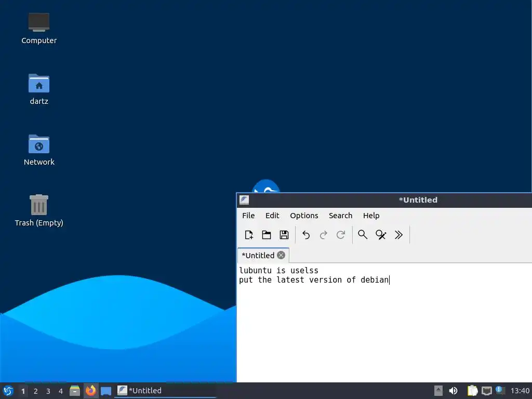Click the removable media eject tray icon
This screenshot has height=399, width=532.
pos(438,391)
